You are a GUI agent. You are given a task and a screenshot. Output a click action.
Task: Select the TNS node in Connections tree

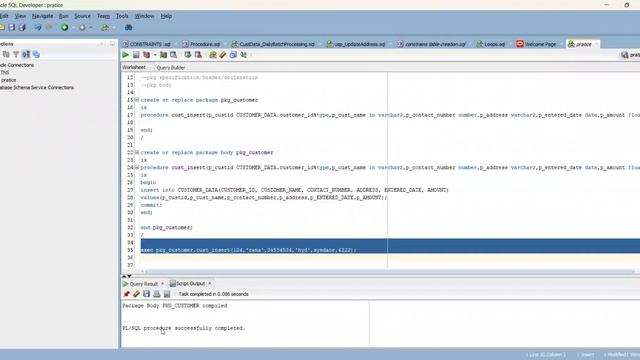(x=5, y=72)
